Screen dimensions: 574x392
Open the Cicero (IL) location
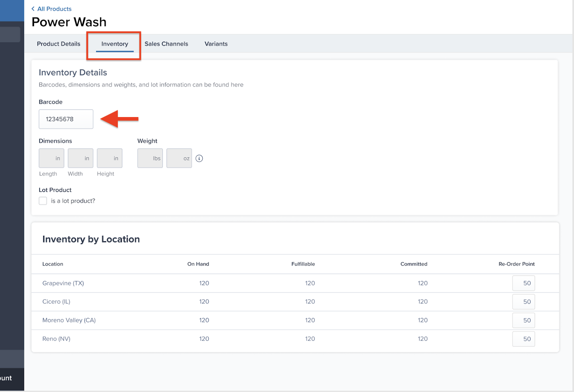coord(56,302)
